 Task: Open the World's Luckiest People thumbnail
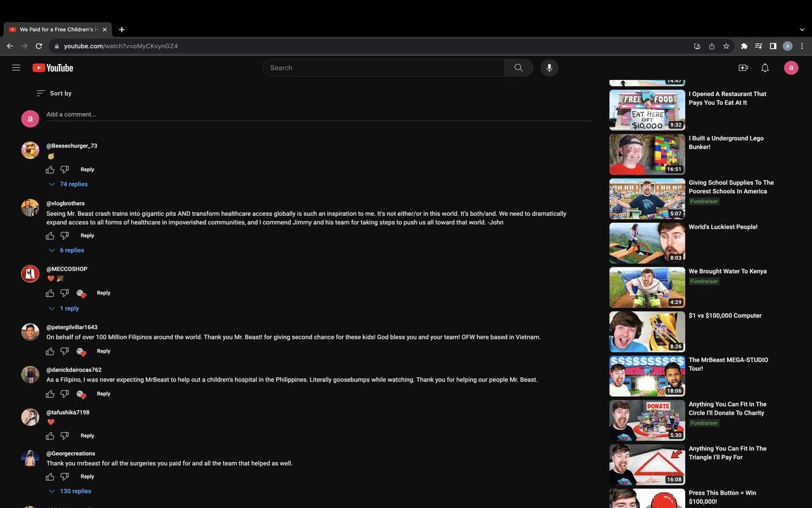(x=646, y=243)
